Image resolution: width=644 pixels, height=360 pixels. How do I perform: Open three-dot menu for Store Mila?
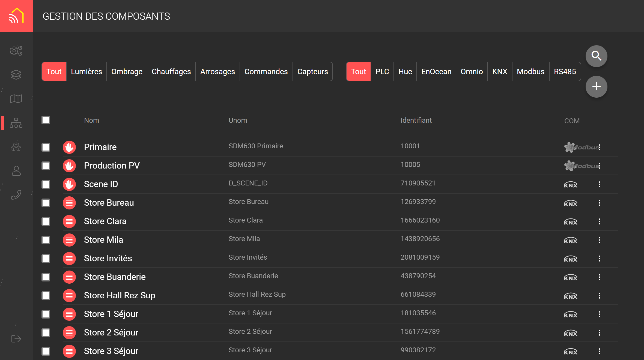click(599, 240)
